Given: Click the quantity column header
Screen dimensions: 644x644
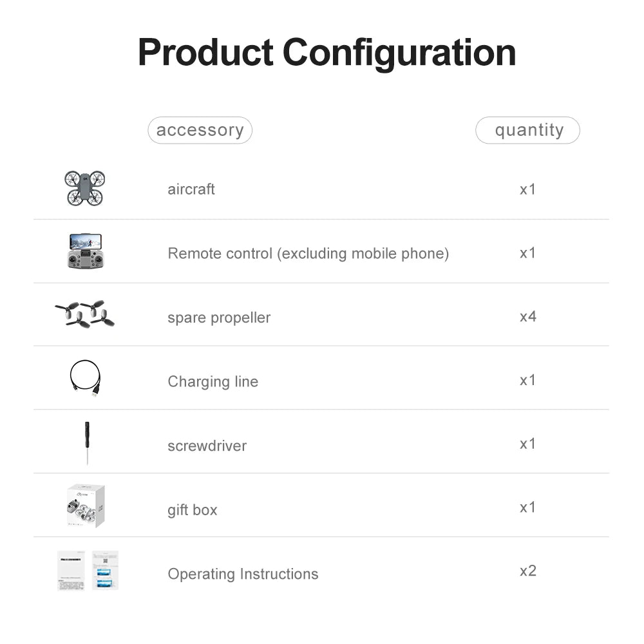Looking at the screenshot, I should pyautogui.click(x=528, y=130).
